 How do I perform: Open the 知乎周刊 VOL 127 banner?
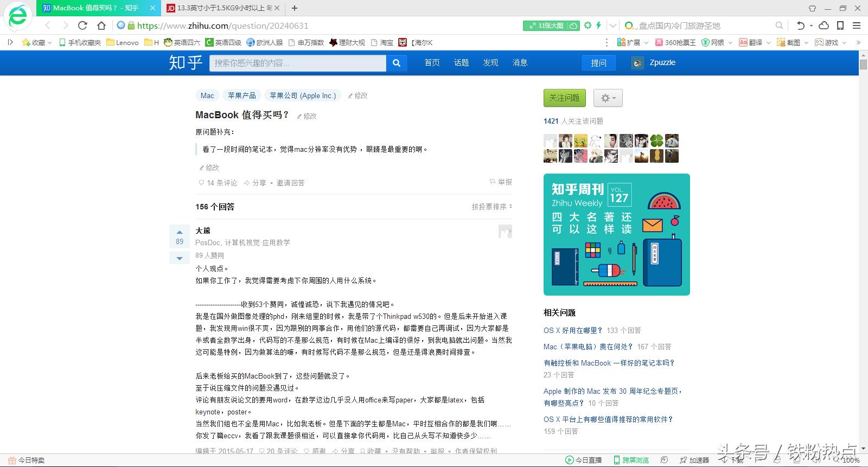(x=617, y=234)
